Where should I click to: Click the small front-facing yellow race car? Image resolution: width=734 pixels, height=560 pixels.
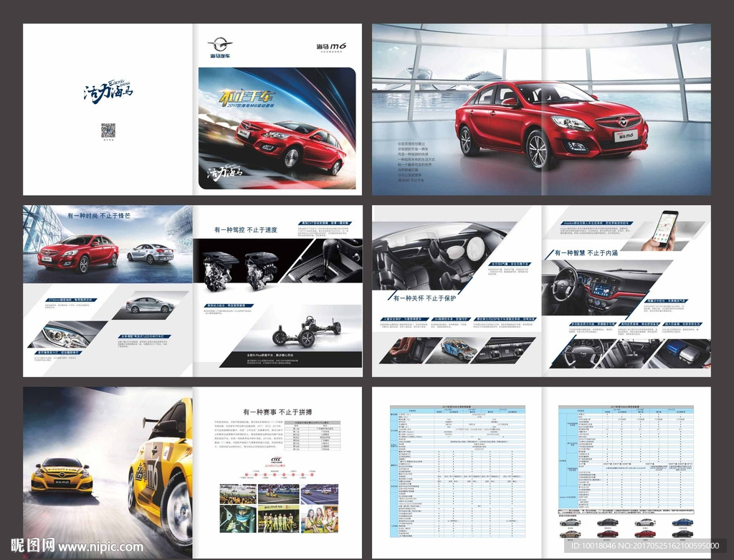pos(62,475)
